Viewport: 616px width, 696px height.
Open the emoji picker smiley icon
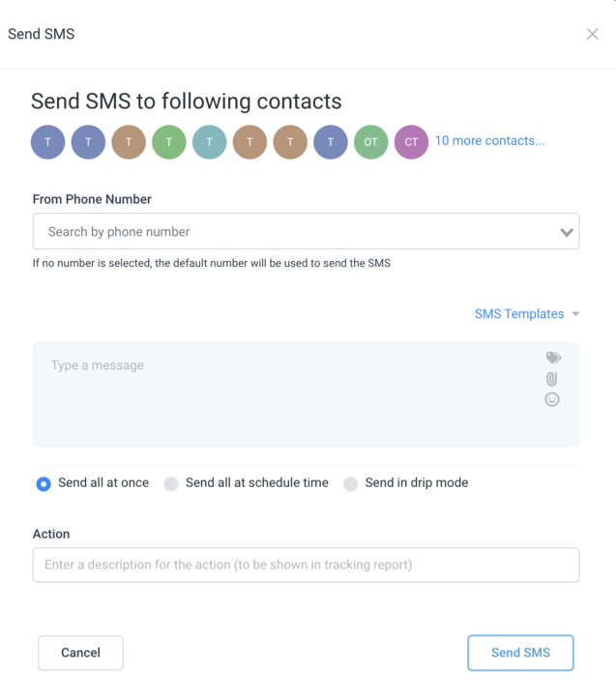(x=552, y=399)
